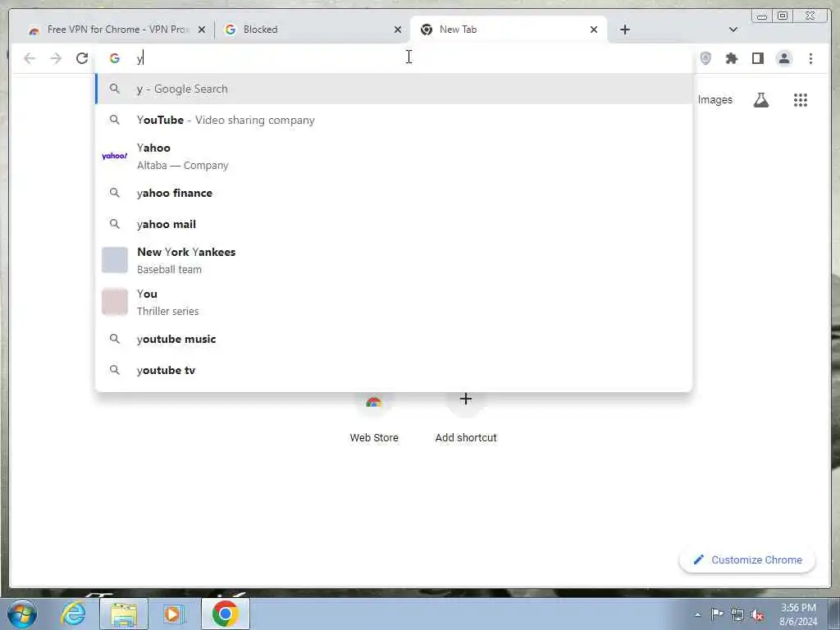Close the New Tab tab
Screen dimensions: 840x630
594,30
